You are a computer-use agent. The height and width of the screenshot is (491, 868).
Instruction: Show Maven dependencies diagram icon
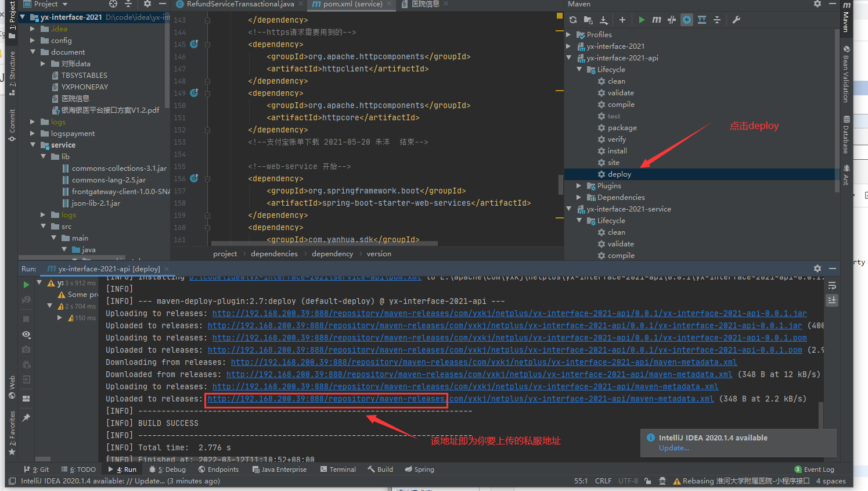[702, 20]
